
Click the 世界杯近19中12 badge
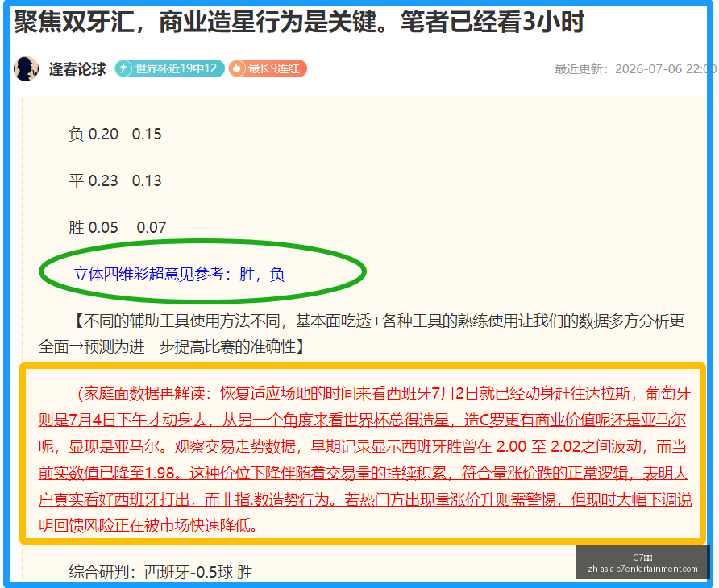click(169, 68)
